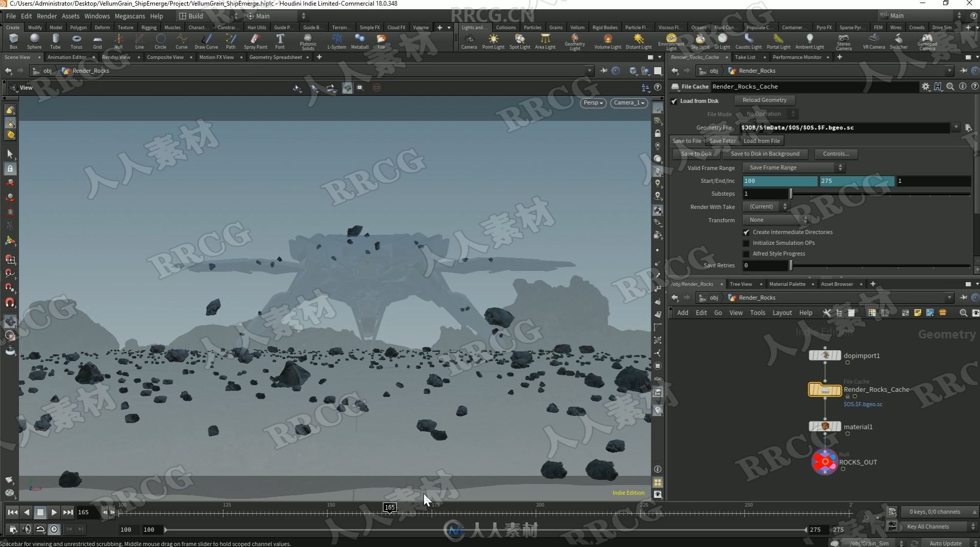
Task: Open file chooser for Geometry File
Action: [x=968, y=128]
